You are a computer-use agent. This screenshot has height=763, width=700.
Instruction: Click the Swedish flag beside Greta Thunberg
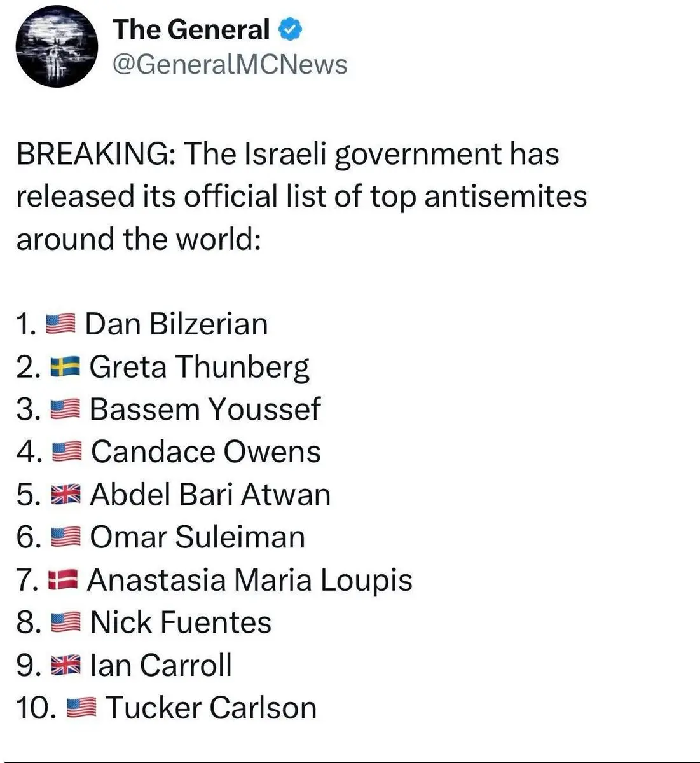tap(65, 367)
